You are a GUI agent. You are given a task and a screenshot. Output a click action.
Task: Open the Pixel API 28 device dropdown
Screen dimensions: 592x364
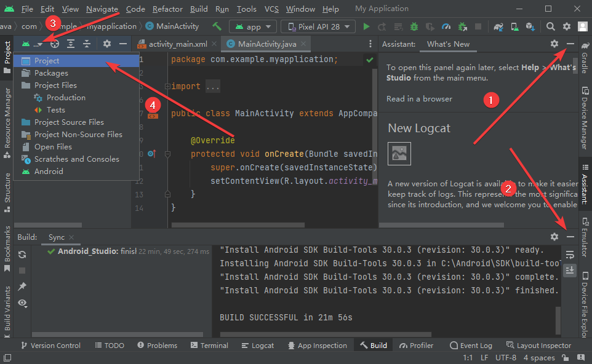click(x=318, y=27)
